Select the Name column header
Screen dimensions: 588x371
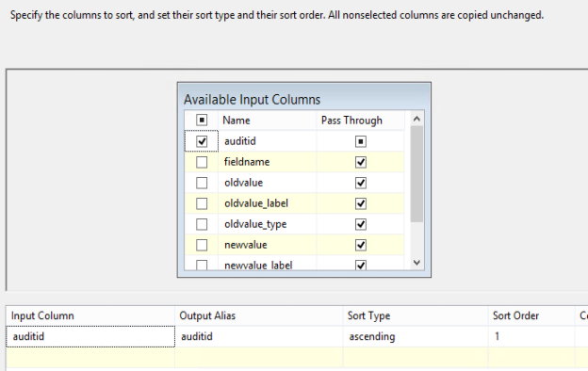click(267, 121)
